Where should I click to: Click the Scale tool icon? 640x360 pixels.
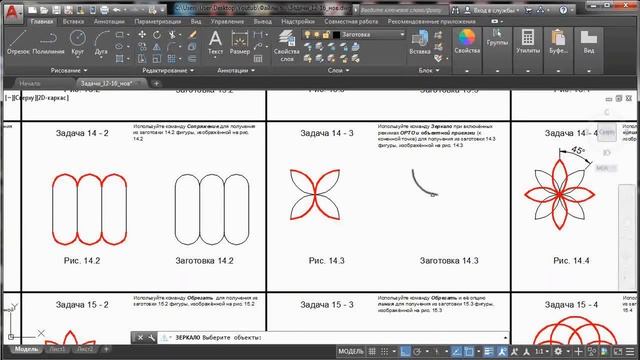[x=157, y=59]
